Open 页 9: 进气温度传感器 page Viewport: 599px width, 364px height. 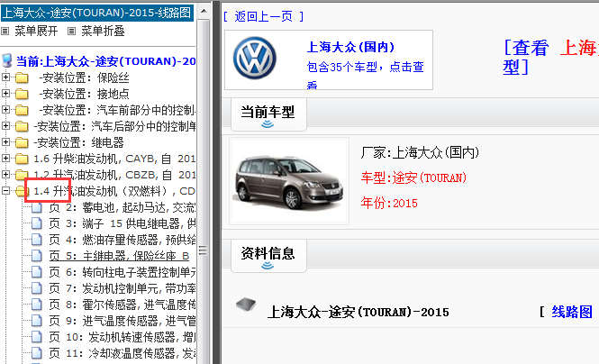(x=123, y=322)
